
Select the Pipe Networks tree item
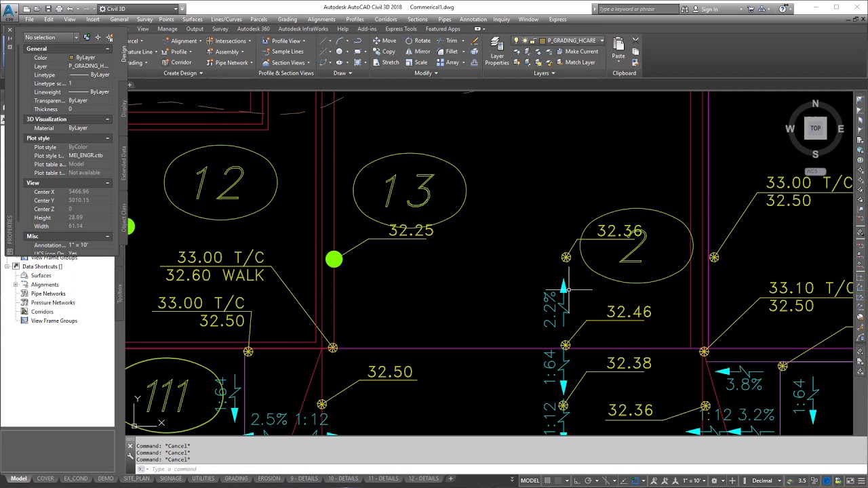coord(48,293)
